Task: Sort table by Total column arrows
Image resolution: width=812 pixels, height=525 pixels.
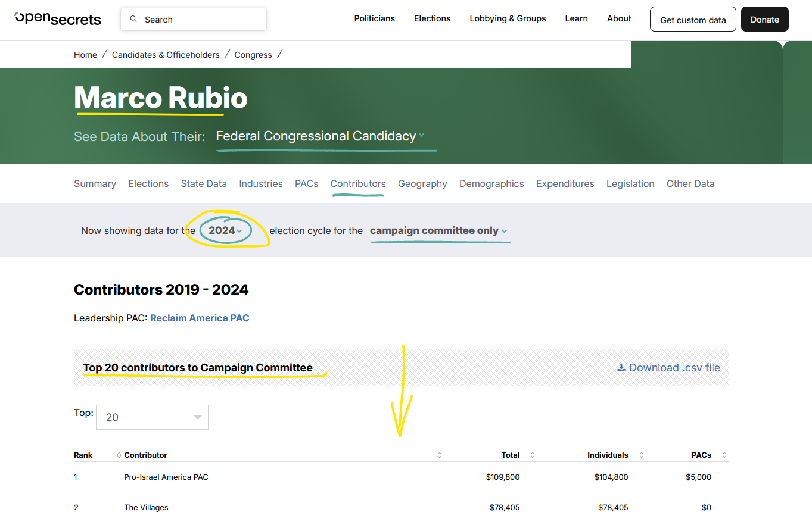Action: click(x=533, y=455)
